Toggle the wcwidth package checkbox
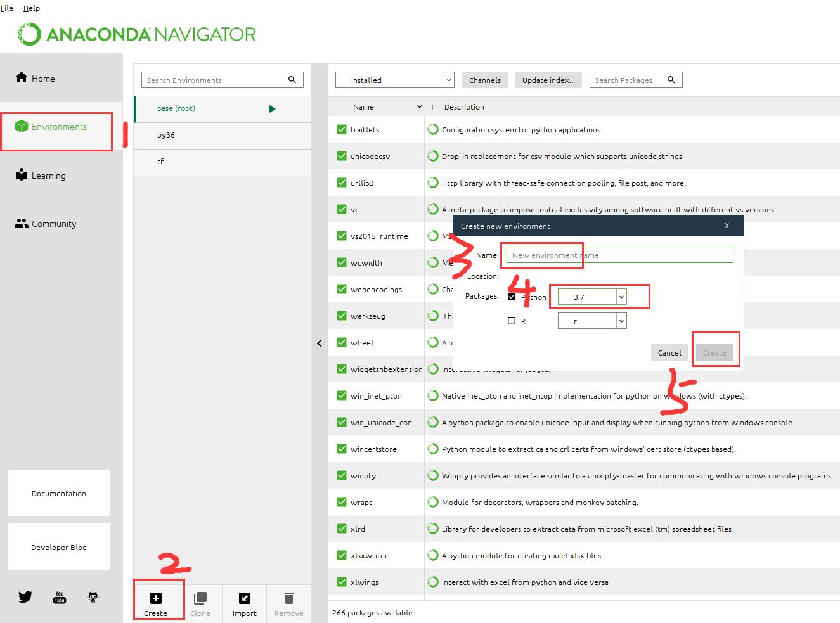This screenshot has width=840, height=623. pyautogui.click(x=342, y=262)
